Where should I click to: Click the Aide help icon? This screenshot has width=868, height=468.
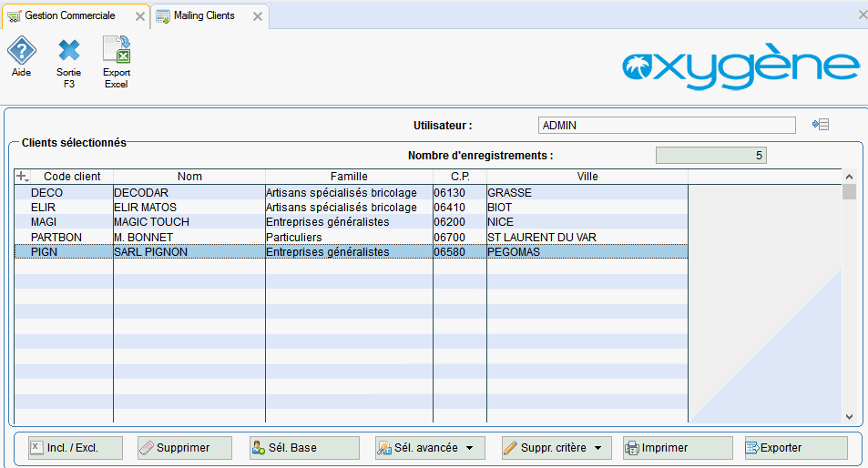(21, 50)
